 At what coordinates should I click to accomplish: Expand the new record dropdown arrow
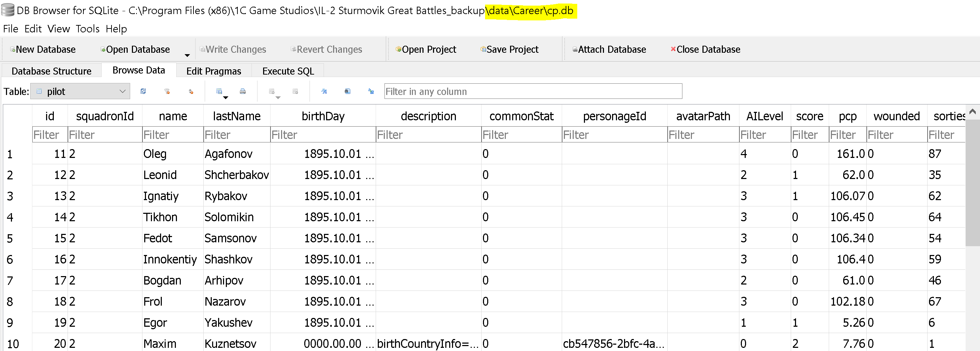[x=278, y=98]
